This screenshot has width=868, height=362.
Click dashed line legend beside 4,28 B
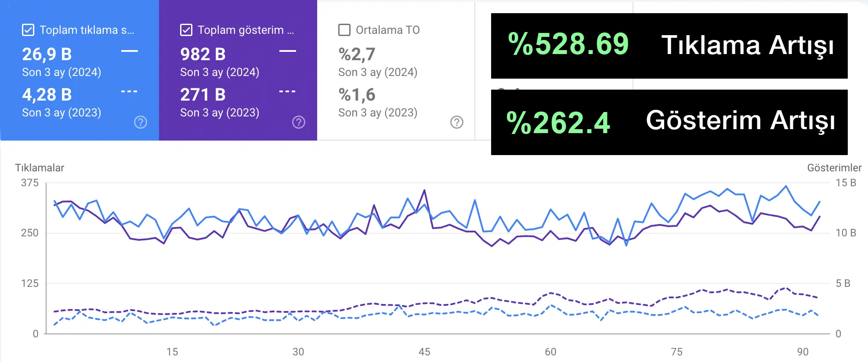pyautogui.click(x=130, y=91)
